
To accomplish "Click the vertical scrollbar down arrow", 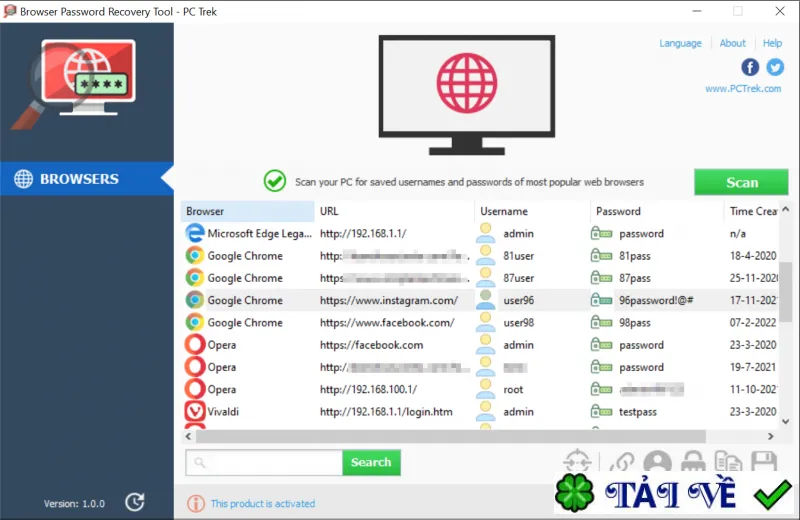I will (x=785, y=422).
